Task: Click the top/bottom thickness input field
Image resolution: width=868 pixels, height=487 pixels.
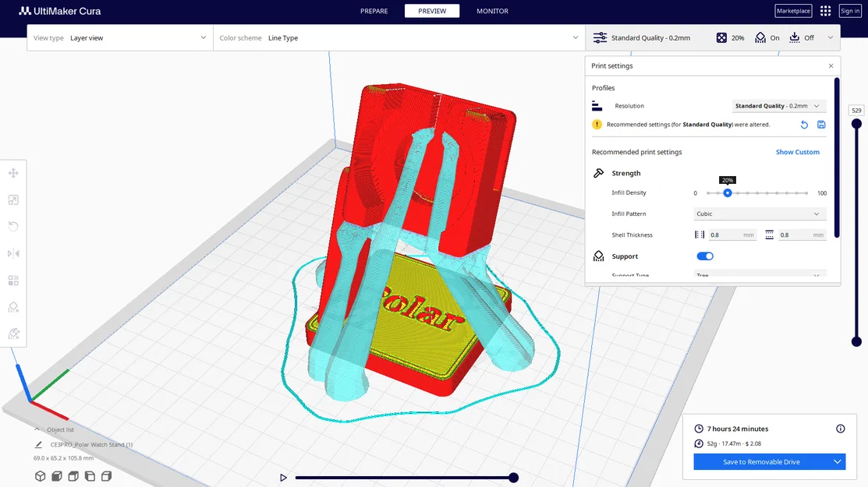Action: (x=802, y=235)
